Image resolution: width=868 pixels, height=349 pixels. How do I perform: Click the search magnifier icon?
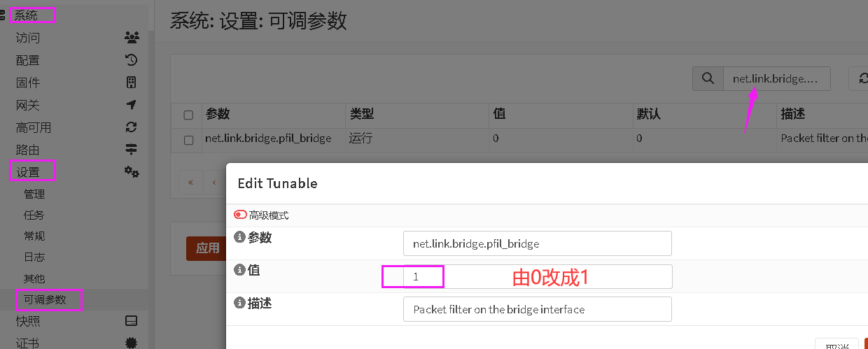coord(708,79)
